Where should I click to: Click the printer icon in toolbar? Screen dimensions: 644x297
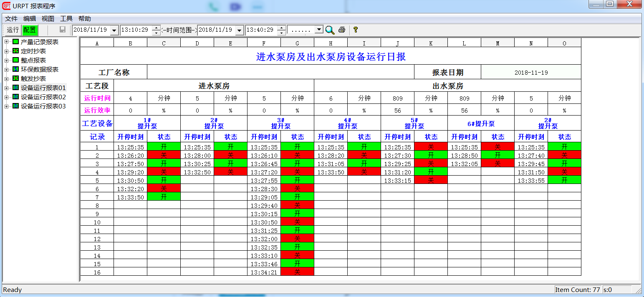tap(342, 30)
